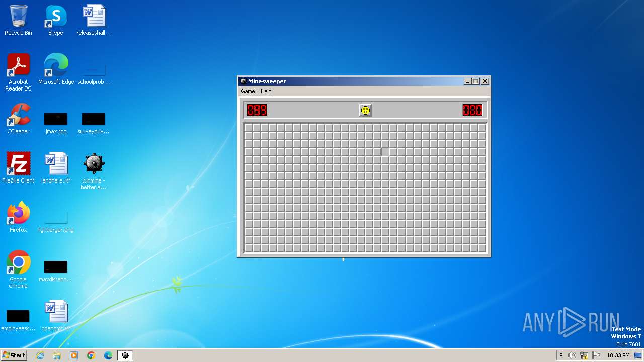Select the Acrobat Reader DC shortcut
This screenshot has width=644, height=362.
[18, 73]
